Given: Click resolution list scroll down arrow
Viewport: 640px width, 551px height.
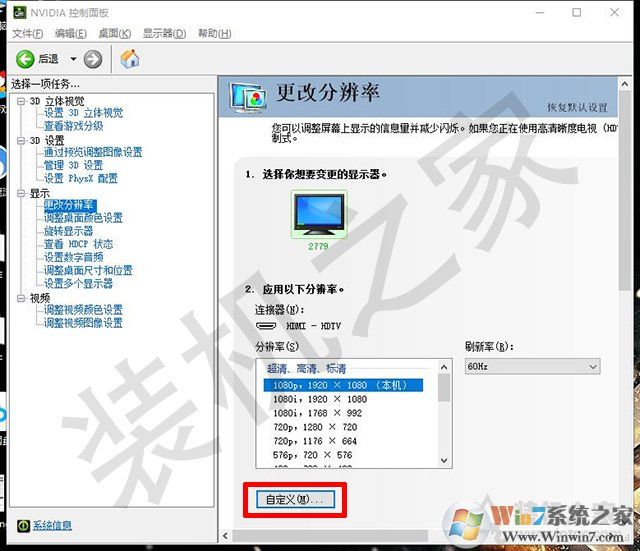Looking at the screenshot, I should [x=444, y=460].
